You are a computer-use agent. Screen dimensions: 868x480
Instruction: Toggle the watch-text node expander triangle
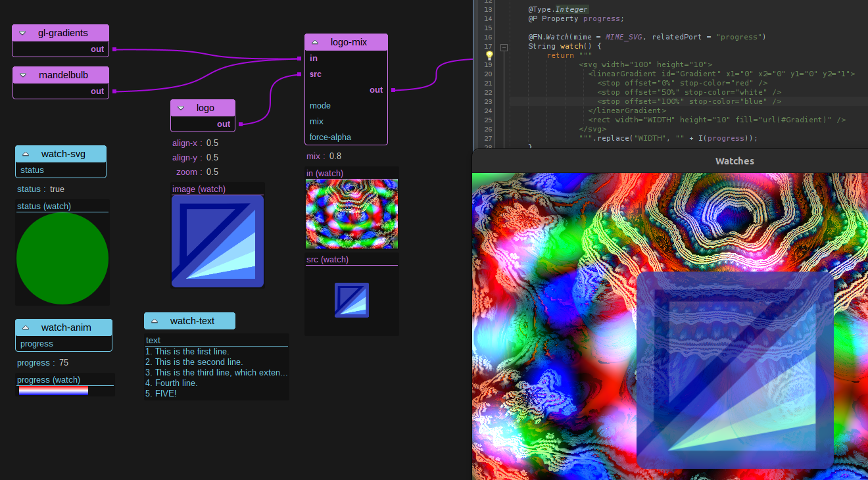pyautogui.click(x=155, y=321)
